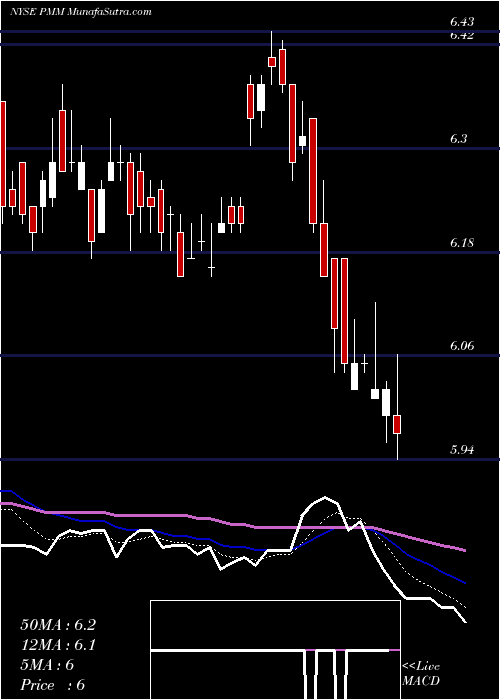Click the 12MA : 6.1 value
Image resolution: width=500 pixels, height=700 pixels.
58,645
